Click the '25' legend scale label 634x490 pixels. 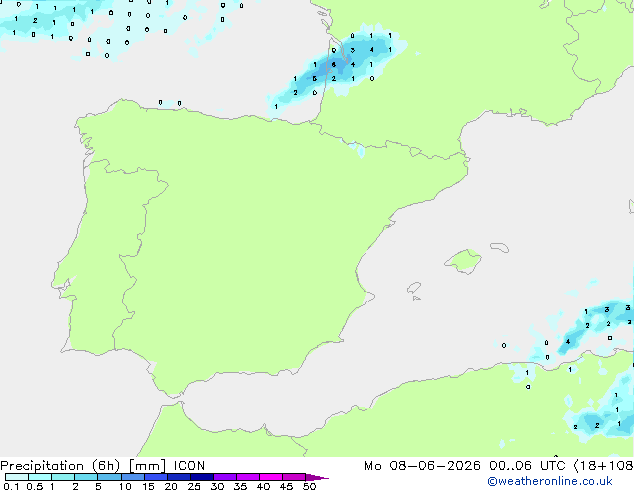(x=194, y=486)
